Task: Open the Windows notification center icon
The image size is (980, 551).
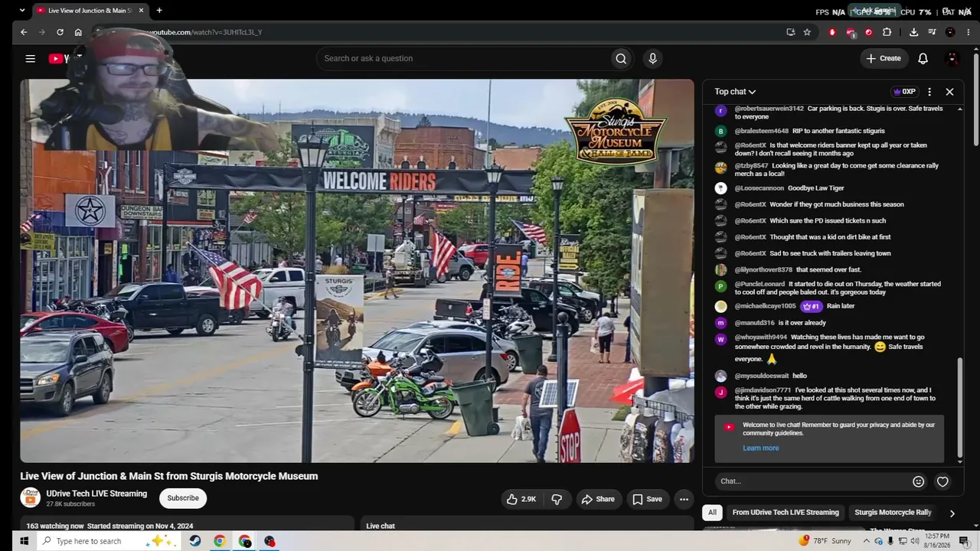Action: (x=964, y=541)
